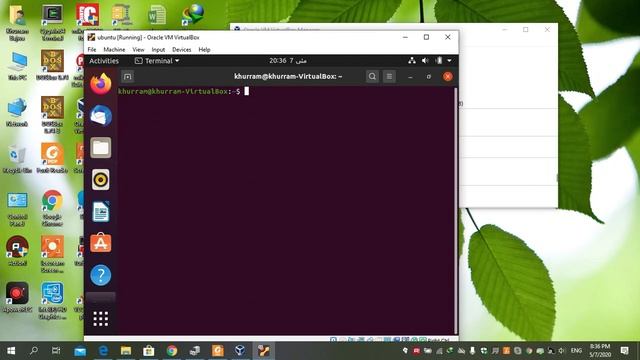
Task: Click the terminal vertical scrollbar
Action: click(456, 210)
